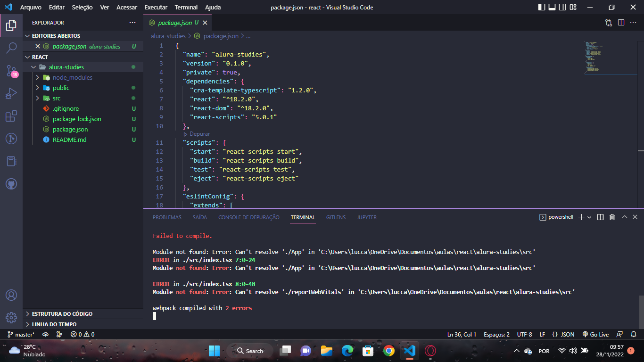Open package-lock.json in explorer

[x=83, y=119]
